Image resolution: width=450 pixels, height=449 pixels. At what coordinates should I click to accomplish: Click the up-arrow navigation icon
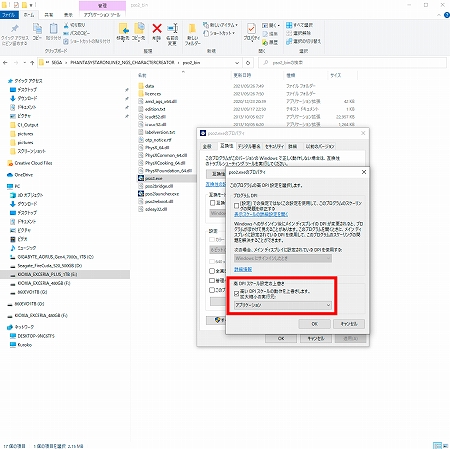coord(32,63)
